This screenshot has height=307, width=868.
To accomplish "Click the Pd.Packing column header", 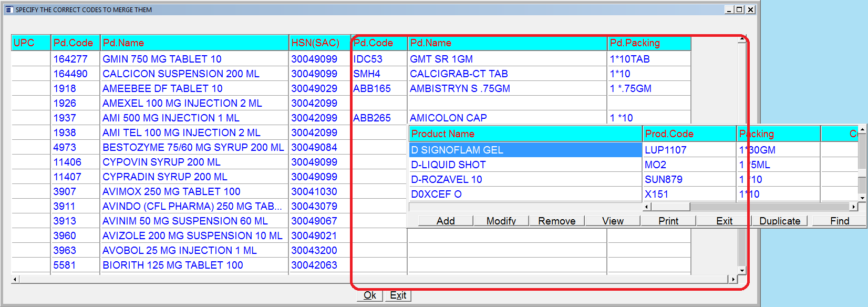I will coord(649,43).
